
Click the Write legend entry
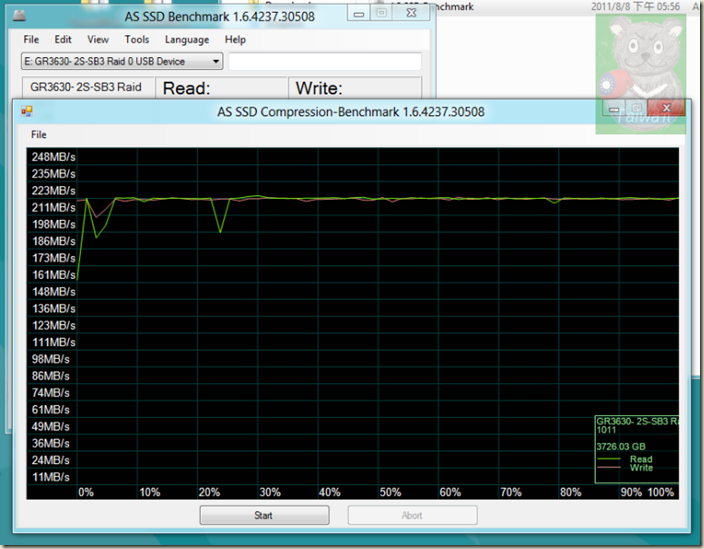(x=625, y=468)
